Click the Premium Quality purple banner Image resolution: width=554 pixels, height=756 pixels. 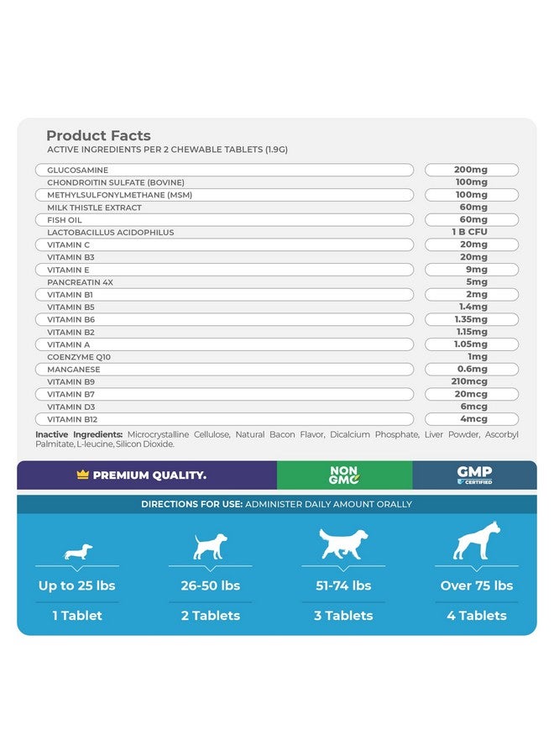click(147, 475)
